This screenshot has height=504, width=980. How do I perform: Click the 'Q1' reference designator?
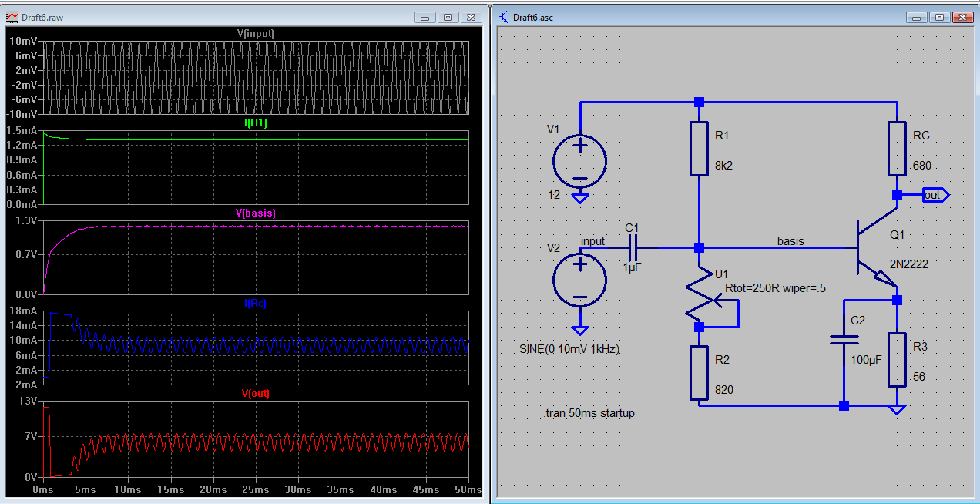coord(897,234)
